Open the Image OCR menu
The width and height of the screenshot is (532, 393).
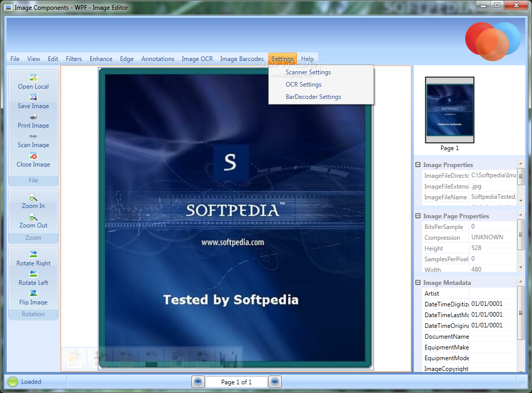click(197, 59)
